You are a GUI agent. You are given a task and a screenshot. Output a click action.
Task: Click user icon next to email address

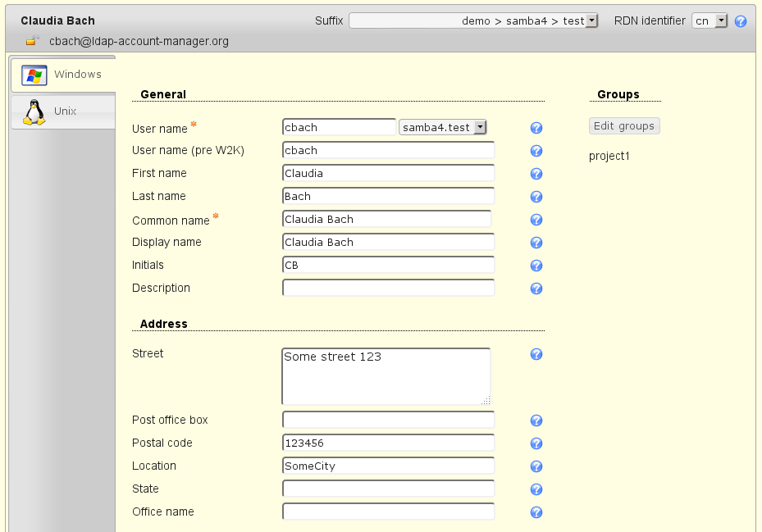click(31, 41)
